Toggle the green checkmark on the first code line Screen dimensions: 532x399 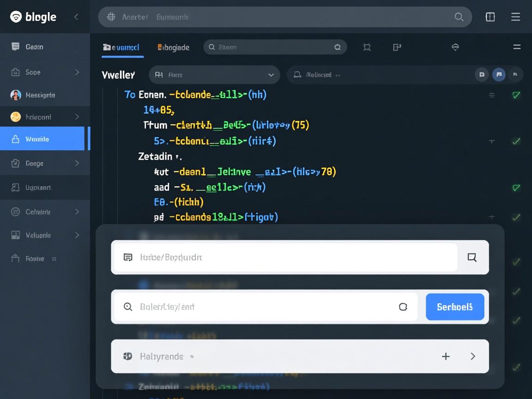click(x=516, y=95)
